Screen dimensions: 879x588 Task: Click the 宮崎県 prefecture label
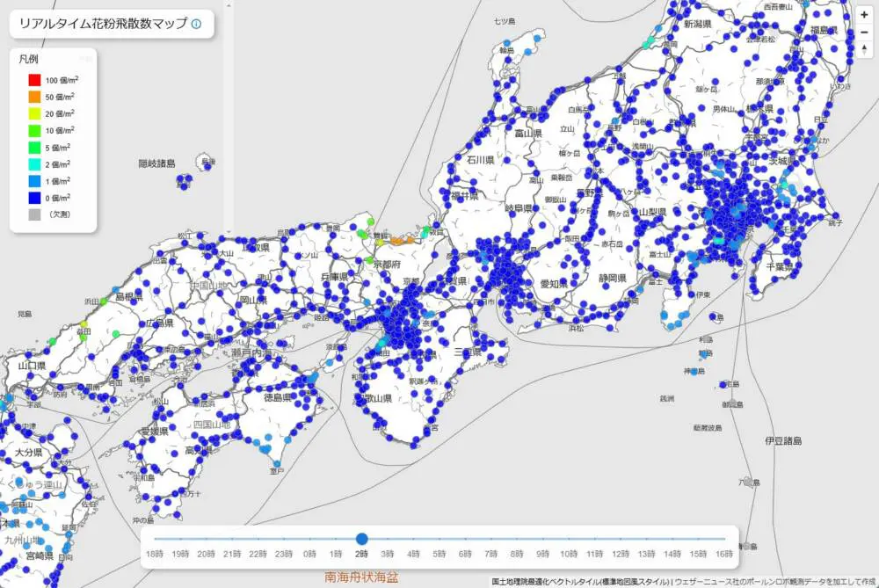[x=40, y=555]
